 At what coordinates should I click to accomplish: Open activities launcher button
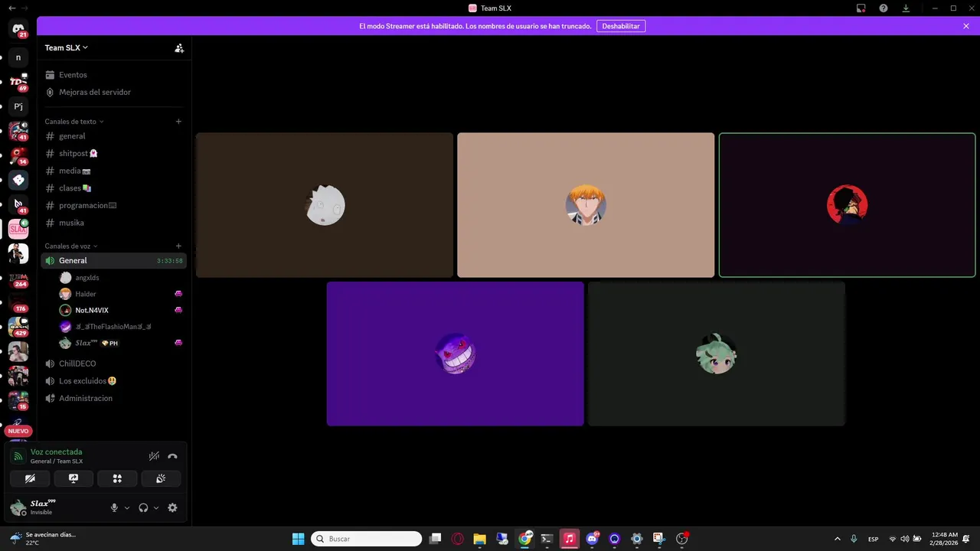(x=117, y=478)
